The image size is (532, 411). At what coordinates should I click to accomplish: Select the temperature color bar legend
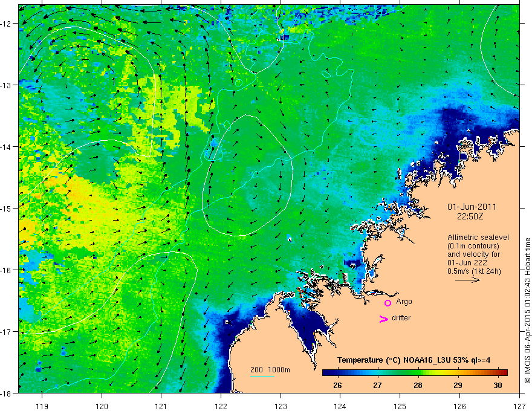pyautogui.click(x=415, y=372)
